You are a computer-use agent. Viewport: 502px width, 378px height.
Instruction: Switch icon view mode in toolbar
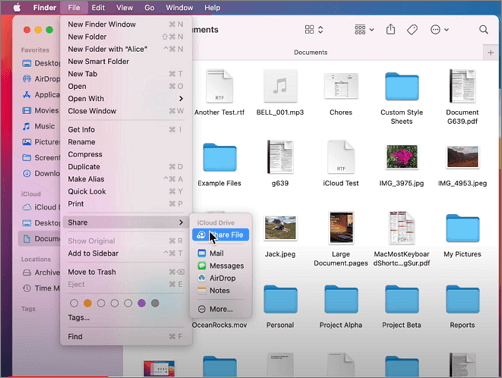pyautogui.click(x=314, y=30)
